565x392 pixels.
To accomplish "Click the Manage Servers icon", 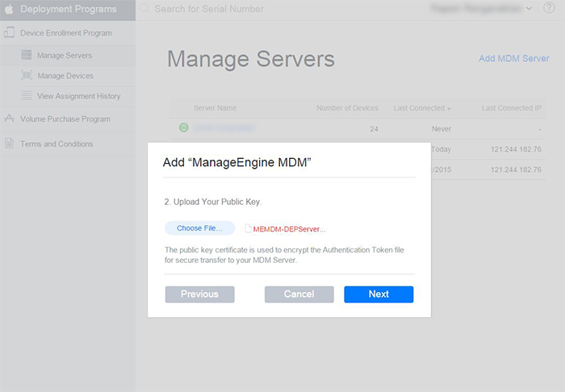I will (x=27, y=55).
